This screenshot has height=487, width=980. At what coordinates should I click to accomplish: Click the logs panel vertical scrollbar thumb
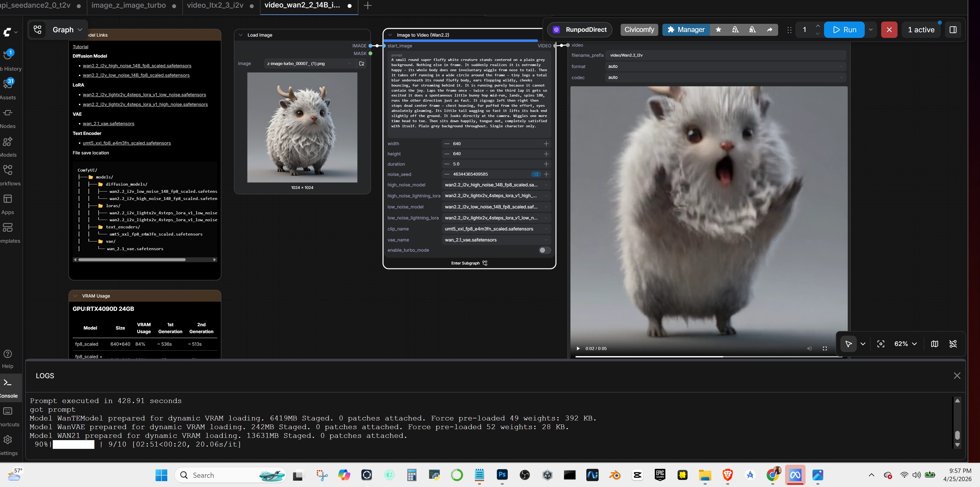tap(957, 435)
